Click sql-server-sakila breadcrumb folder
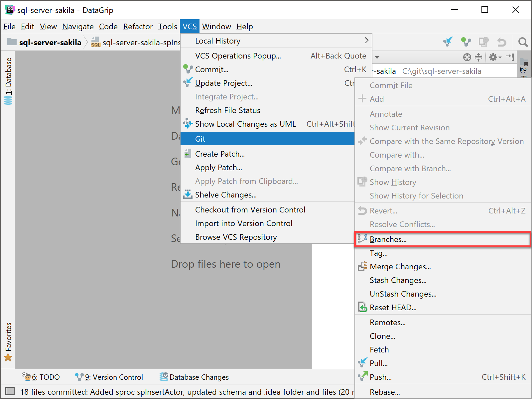The image size is (532, 399). 45,43
